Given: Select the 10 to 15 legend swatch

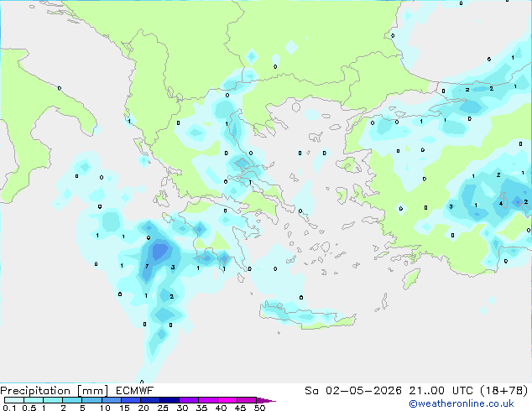Looking at the screenshot, I should point(111,400).
